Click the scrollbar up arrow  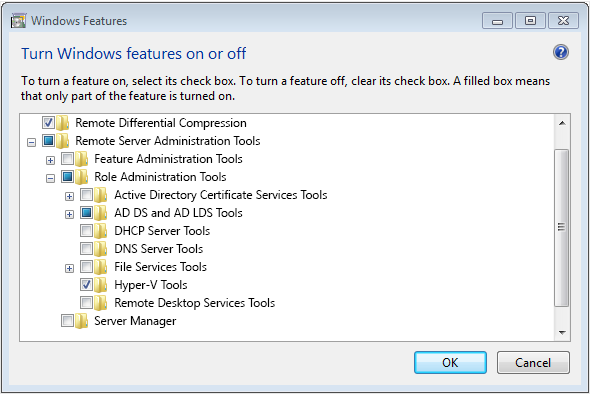(562, 123)
